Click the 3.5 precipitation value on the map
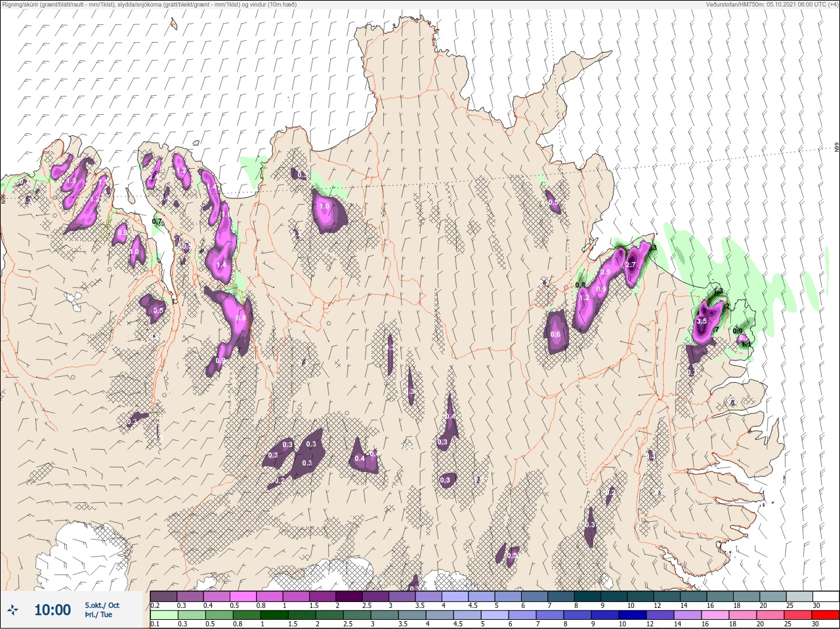Image resolution: width=840 pixels, height=629 pixels. (x=701, y=321)
